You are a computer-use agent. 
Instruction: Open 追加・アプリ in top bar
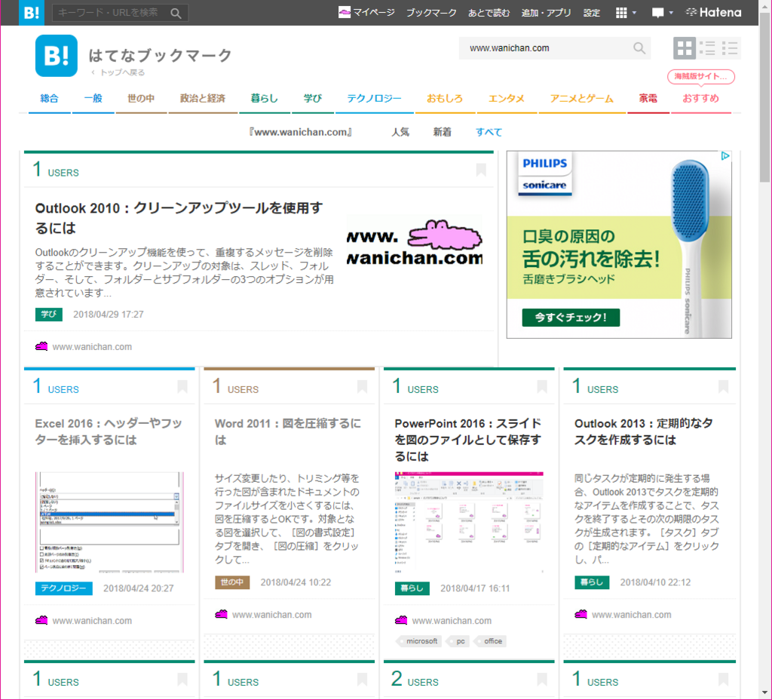[547, 13]
